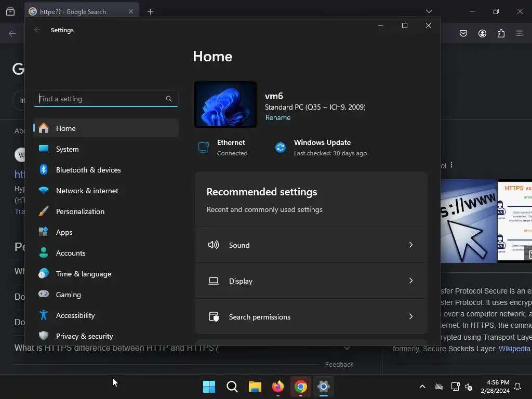
Task: Open Bluetooth & devices settings
Action: click(106, 170)
